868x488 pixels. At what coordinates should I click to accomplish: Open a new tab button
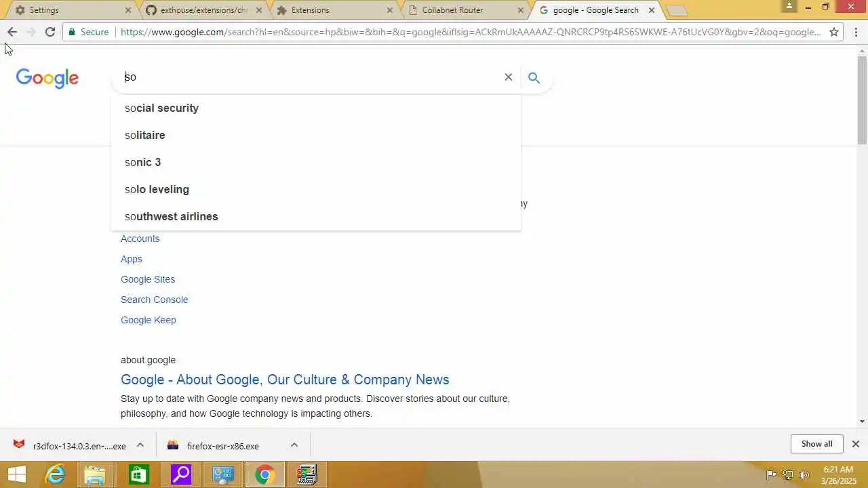tap(676, 10)
